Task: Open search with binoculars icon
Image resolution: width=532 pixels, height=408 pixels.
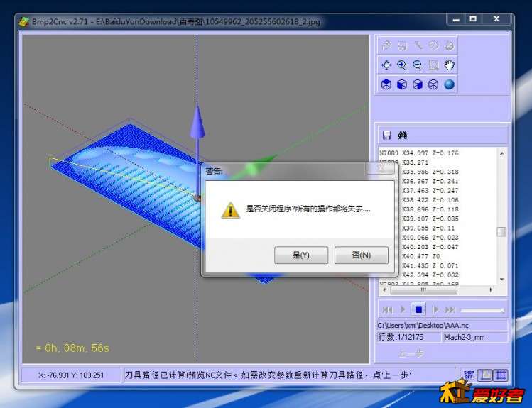Action: click(402, 135)
